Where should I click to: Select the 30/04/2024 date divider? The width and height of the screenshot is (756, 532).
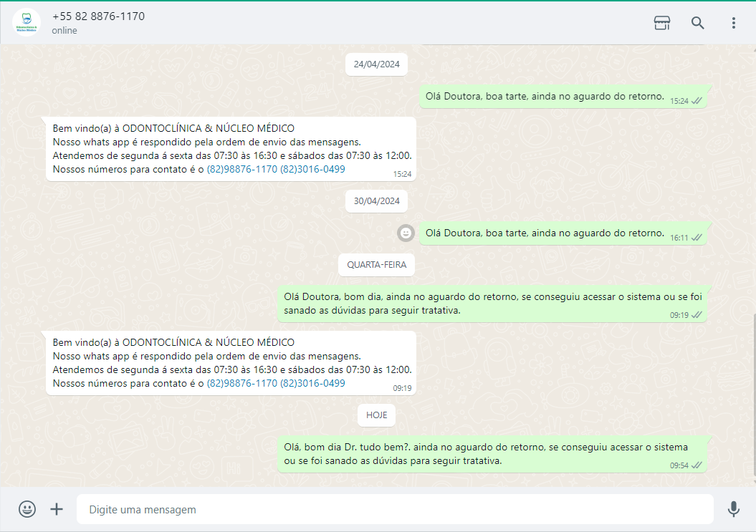click(376, 201)
